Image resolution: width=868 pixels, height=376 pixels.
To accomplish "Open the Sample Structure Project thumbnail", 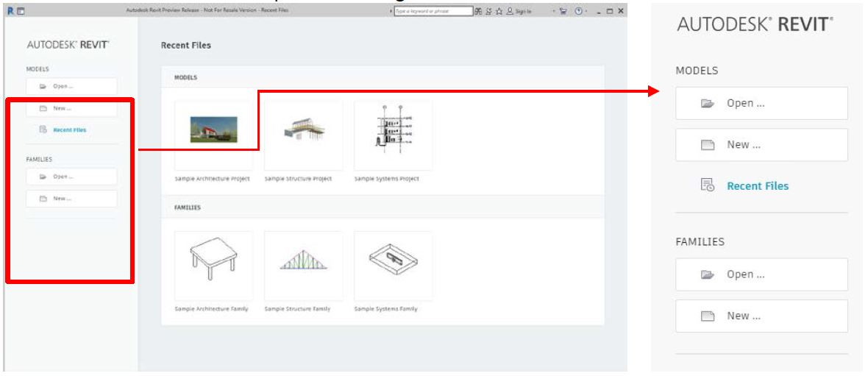I will click(x=303, y=135).
